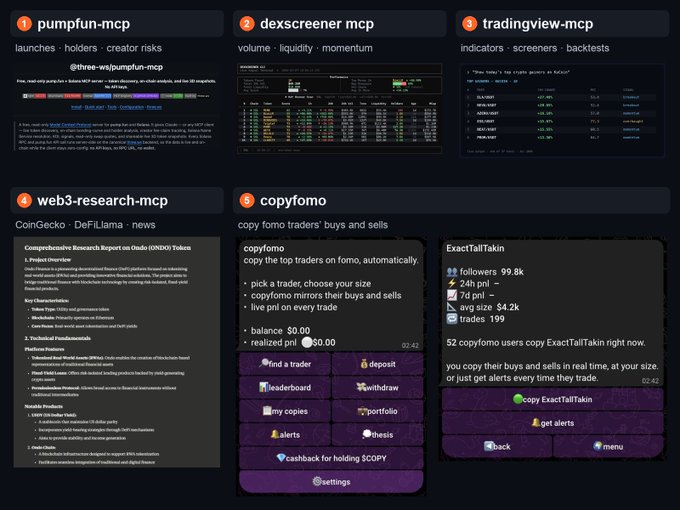This screenshot has width=680, height=510.
Task: Click the lightning icon for 24h pnl
Action: pyautogui.click(x=452, y=284)
